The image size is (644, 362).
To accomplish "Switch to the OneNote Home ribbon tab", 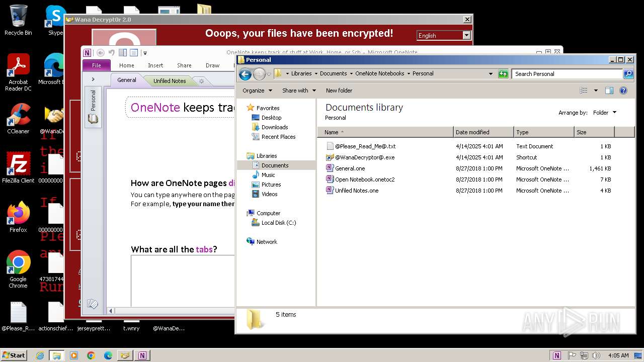I will coord(127,65).
